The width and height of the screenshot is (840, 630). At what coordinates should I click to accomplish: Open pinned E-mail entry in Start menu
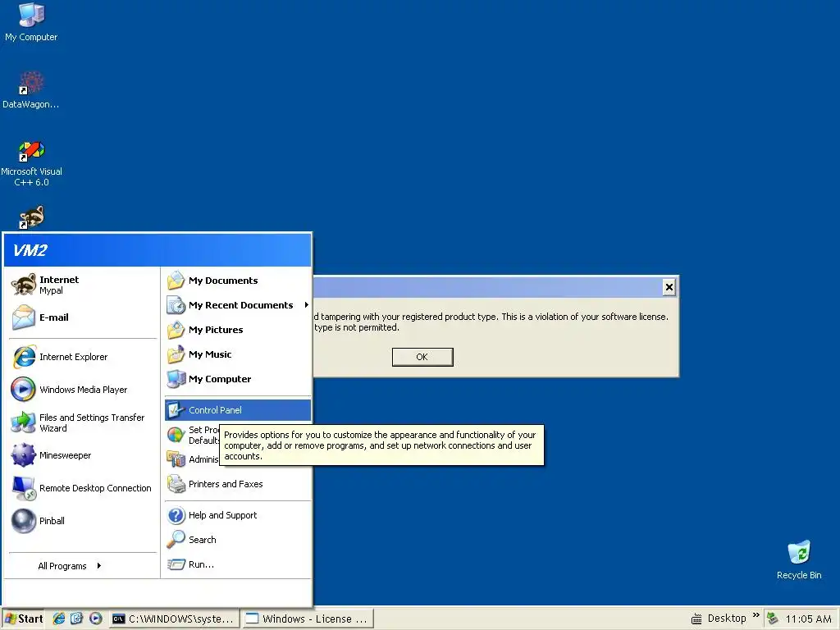(x=83, y=317)
